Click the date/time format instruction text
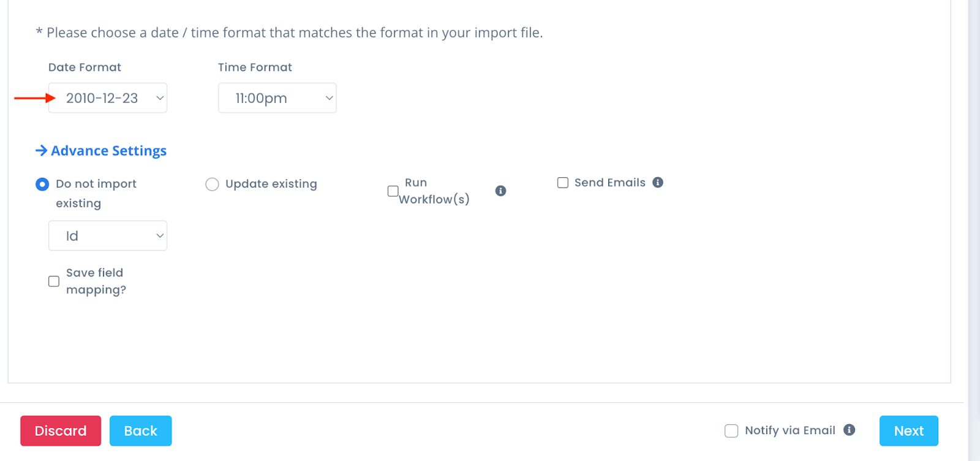Image resolution: width=980 pixels, height=461 pixels. [x=289, y=32]
